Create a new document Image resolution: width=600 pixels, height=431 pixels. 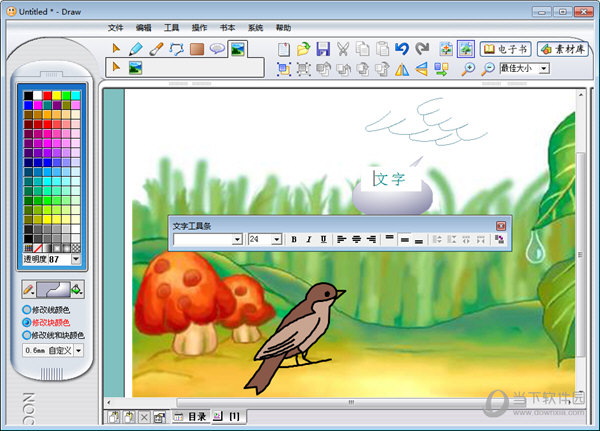coord(284,49)
